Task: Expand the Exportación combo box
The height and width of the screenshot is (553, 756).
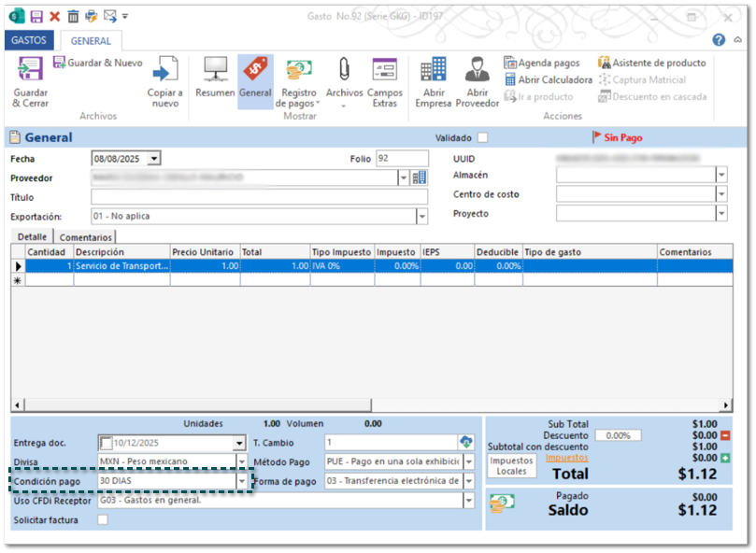Action: point(421,216)
